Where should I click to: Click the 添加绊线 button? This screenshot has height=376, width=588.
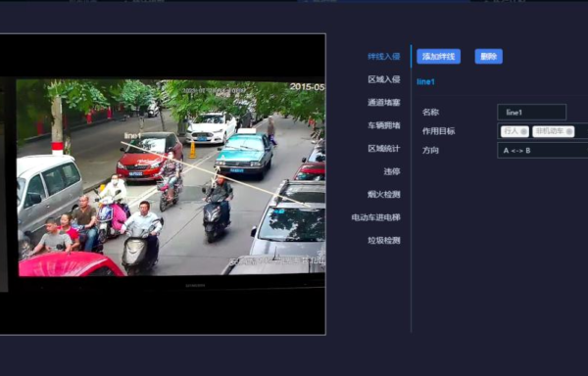click(x=438, y=57)
